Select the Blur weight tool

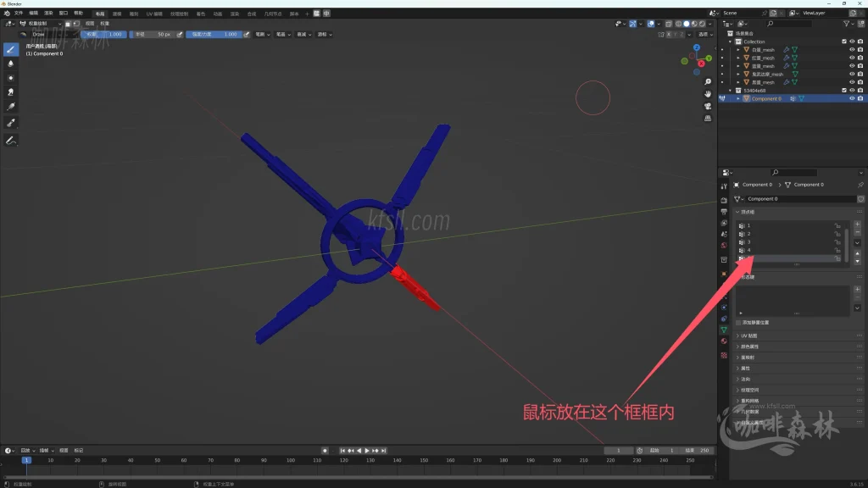(11, 64)
